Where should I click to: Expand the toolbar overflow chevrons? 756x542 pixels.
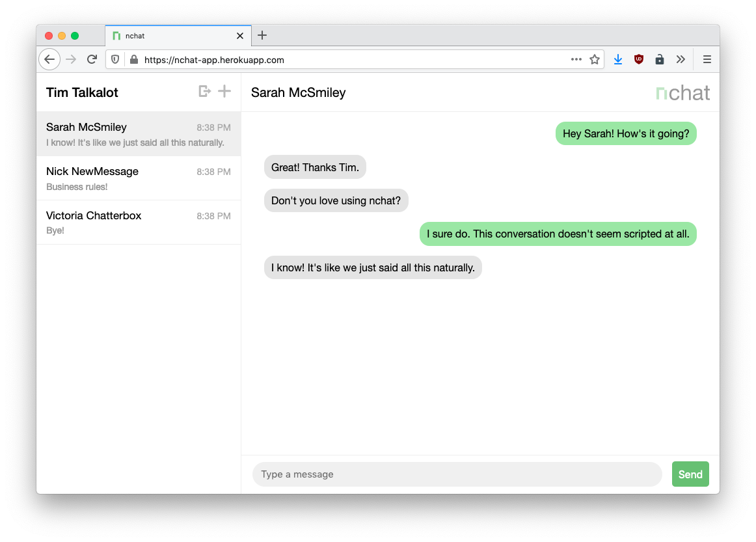point(681,59)
